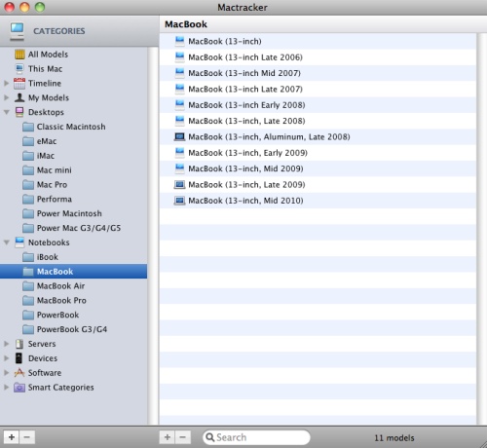This screenshot has height=448, width=487.
Task: Expand the Timeline disclosure triangle
Action: pyautogui.click(x=6, y=84)
